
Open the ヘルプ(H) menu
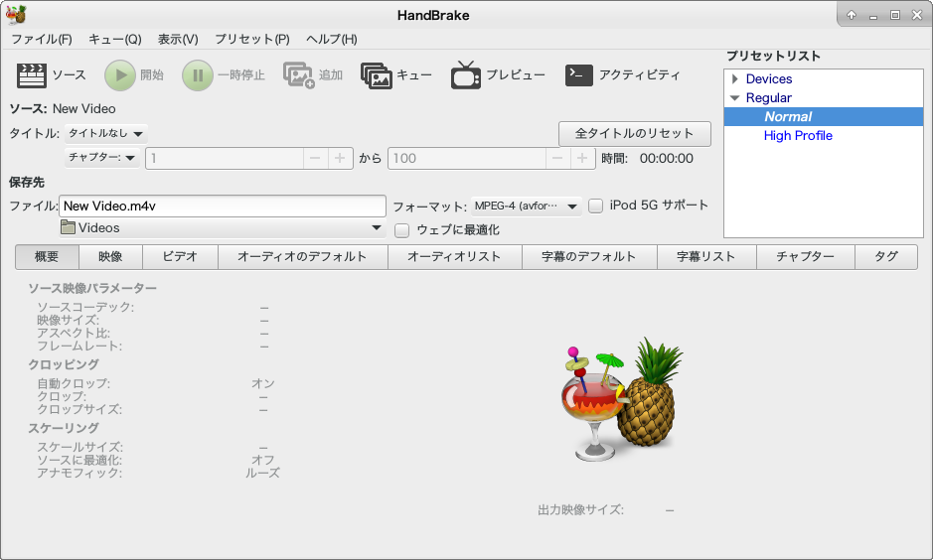point(332,40)
